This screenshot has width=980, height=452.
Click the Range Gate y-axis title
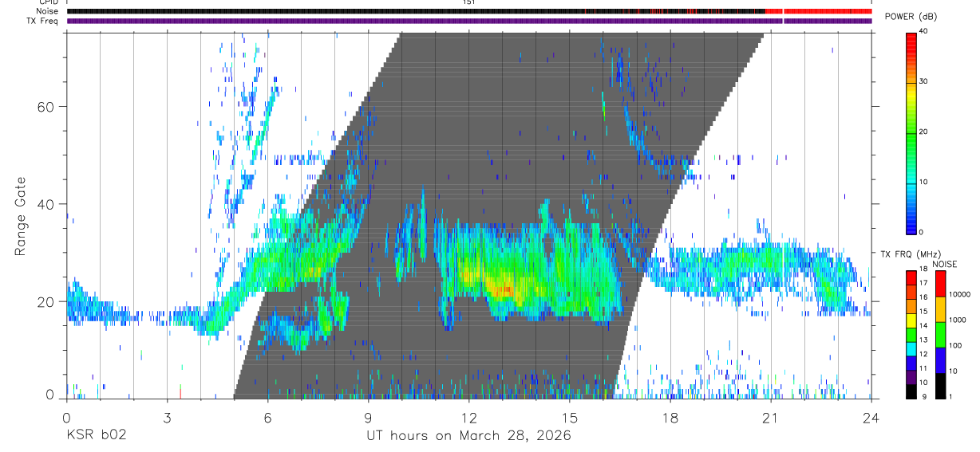pos(22,215)
